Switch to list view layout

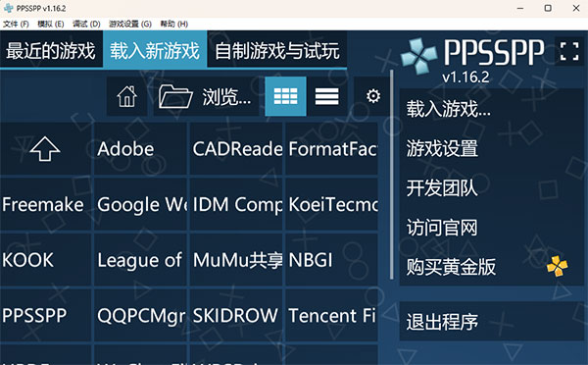pyautogui.click(x=326, y=96)
